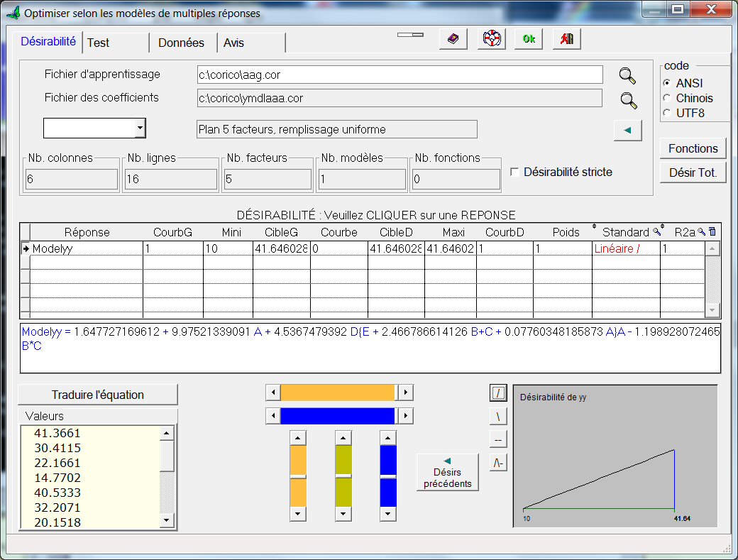Click the orange horizontal slider's right arrow
Viewport: 738px width, 560px height.
404,392
